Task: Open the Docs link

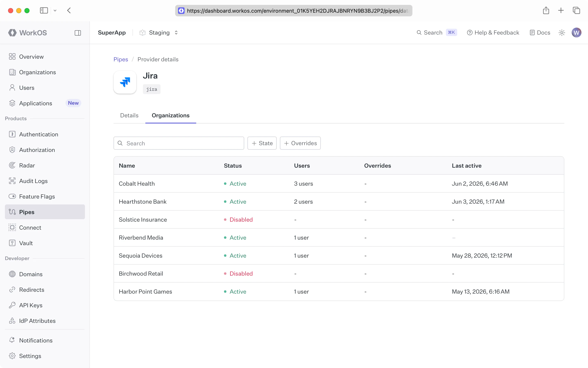Action: [540, 33]
